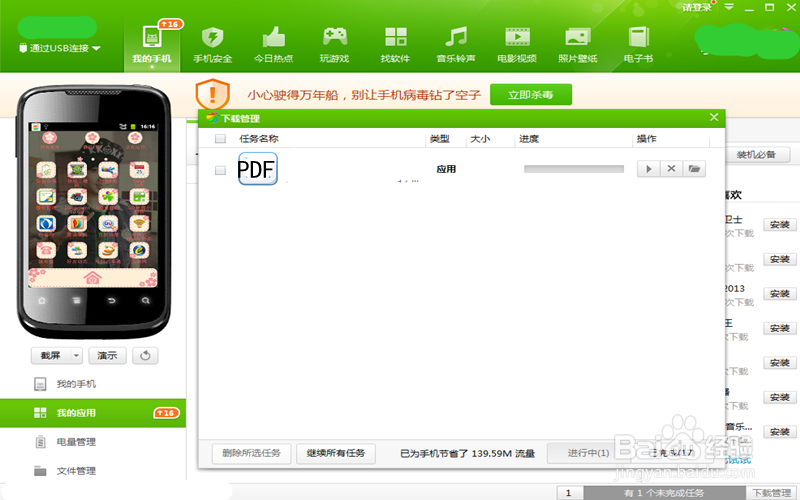
Task: Click the 进度 column header
Action: (529, 138)
